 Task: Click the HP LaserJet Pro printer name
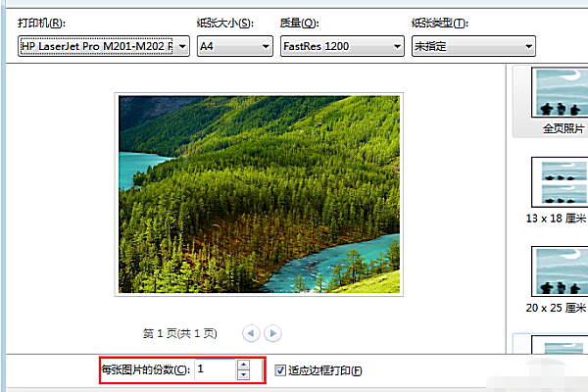[97, 46]
